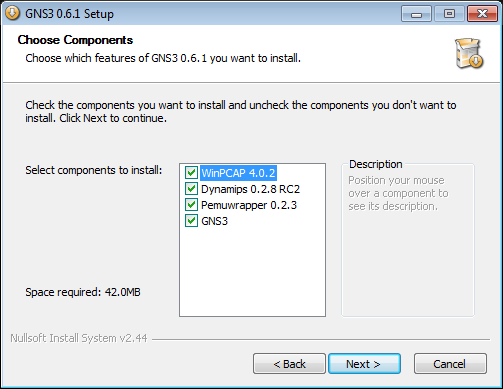Image resolution: width=503 pixels, height=389 pixels.
Task: Close the setup window with X
Action: click(482, 14)
